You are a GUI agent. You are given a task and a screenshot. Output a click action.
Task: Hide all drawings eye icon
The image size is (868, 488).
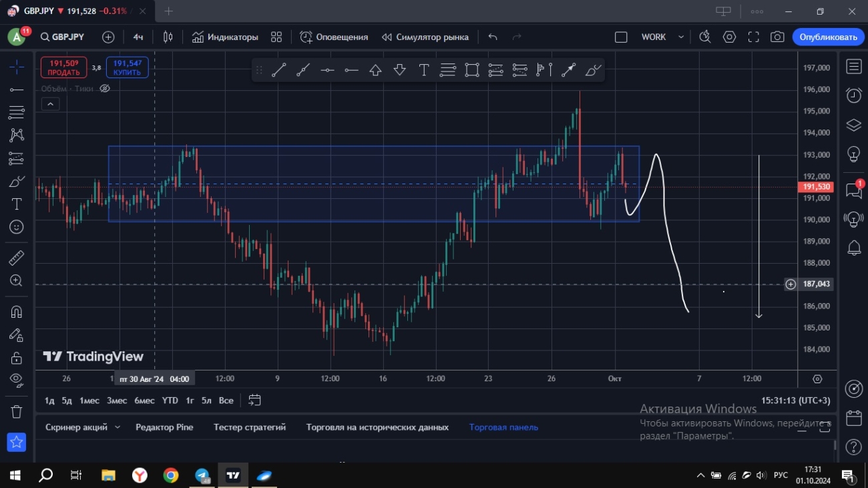(17, 381)
